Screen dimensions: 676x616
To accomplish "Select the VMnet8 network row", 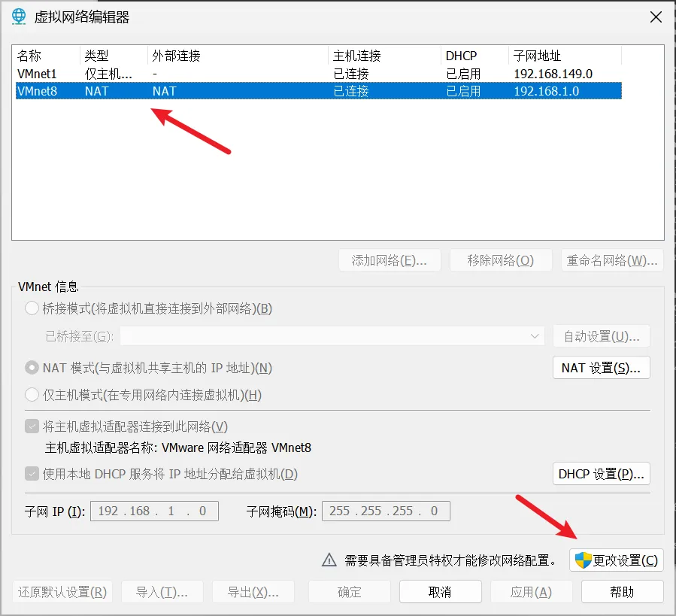I will (319, 91).
